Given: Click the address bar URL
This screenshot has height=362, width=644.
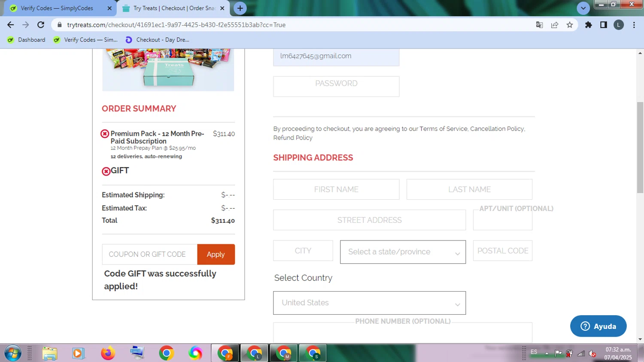Looking at the screenshot, I should [176, 25].
